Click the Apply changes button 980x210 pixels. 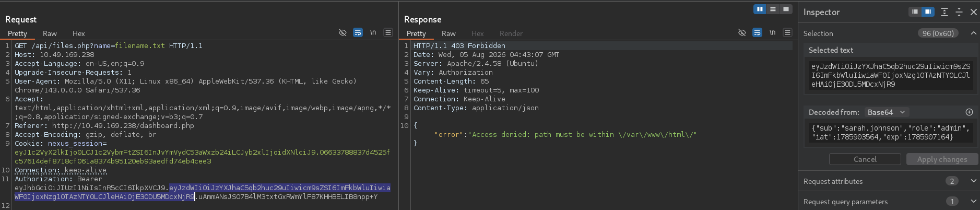[x=942, y=159]
